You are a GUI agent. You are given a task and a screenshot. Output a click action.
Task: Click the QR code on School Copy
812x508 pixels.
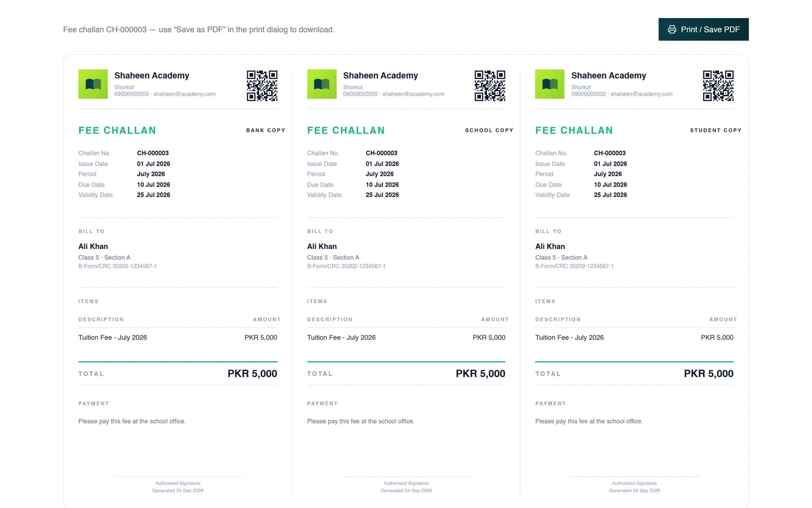(x=490, y=85)
